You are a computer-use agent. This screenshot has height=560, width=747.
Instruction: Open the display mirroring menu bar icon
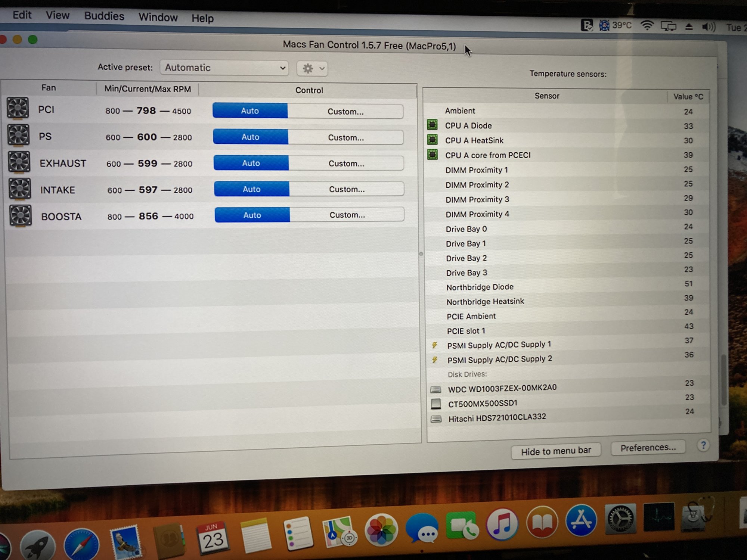[x=669, y=26]
